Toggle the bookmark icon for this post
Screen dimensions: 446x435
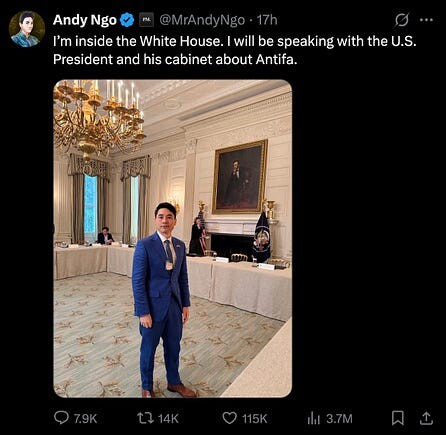click(x=398, y=418)
